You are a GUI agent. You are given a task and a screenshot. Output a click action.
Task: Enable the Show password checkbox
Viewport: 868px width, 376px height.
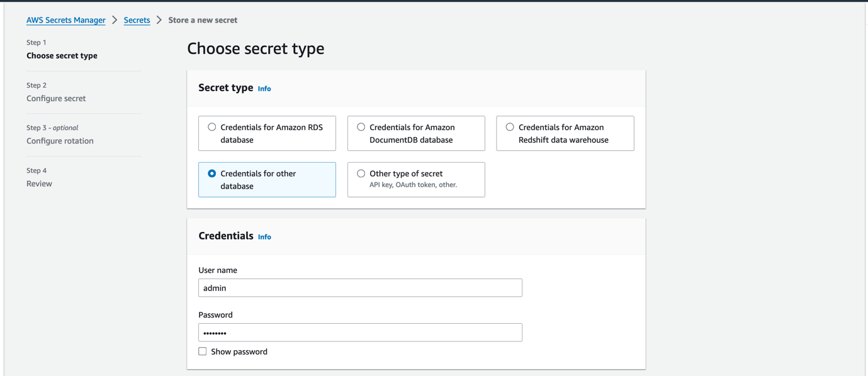[202, 351]
